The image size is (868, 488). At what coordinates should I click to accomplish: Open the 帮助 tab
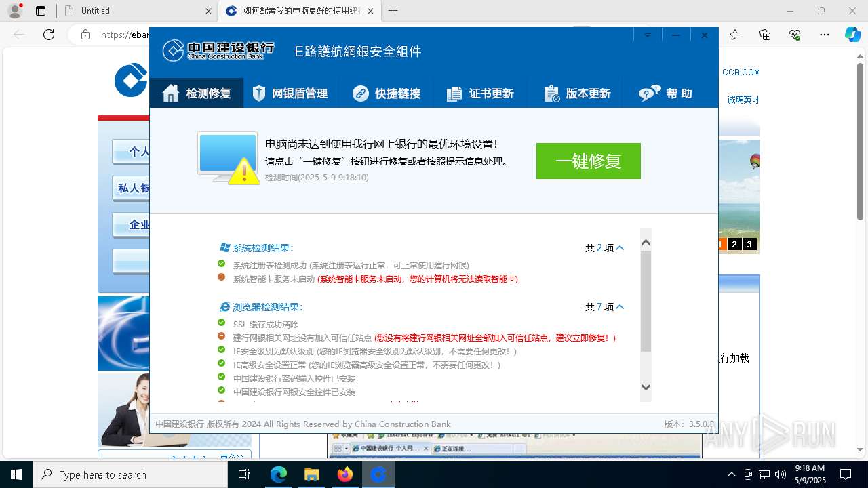click(665, 94)
